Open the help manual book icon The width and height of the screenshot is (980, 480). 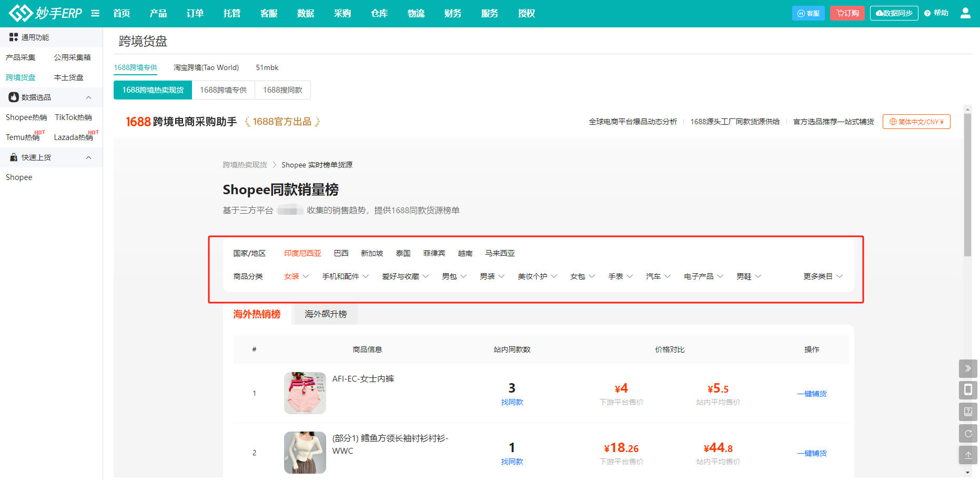point(968,412)
